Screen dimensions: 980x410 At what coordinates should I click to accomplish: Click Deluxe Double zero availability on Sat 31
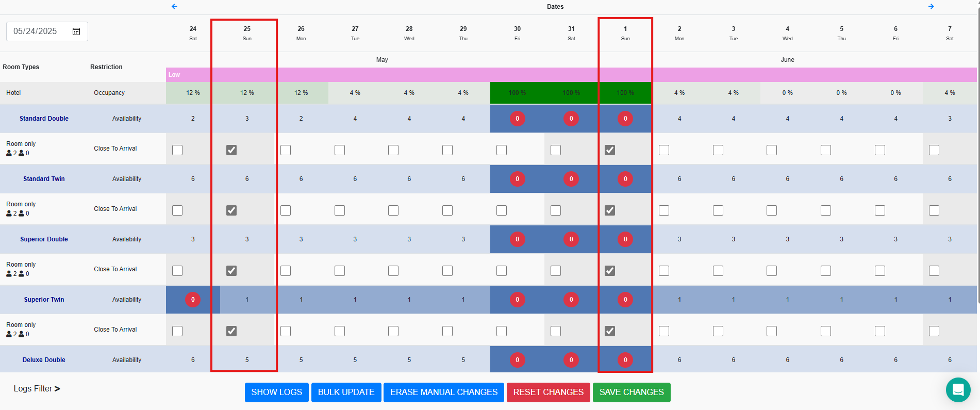[x=571, y=360]
